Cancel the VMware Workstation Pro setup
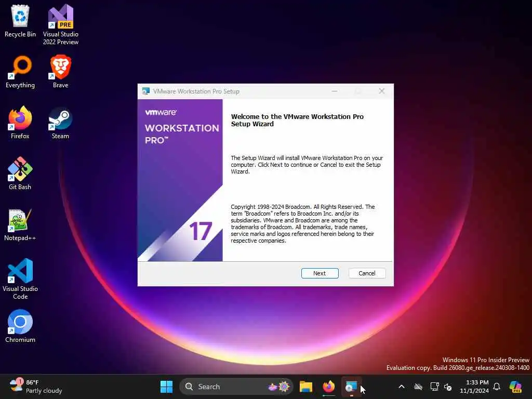This screenshot has width=532, height=399. click(367, 273)
